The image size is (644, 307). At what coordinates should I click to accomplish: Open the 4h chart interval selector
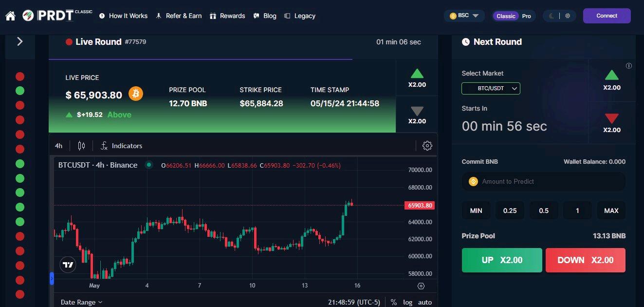[x=59, y=146]
